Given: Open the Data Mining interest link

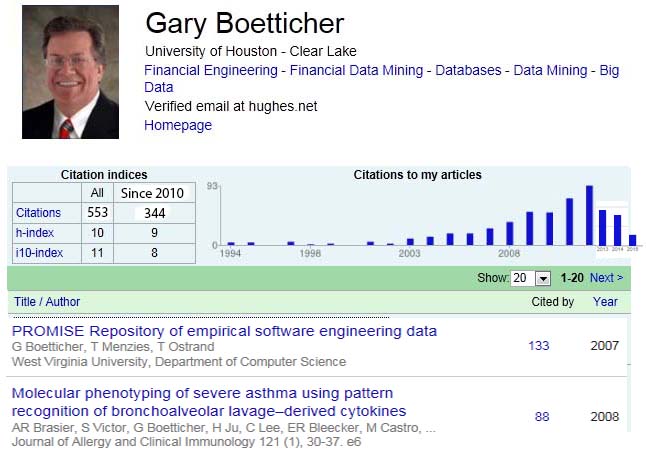Looking at the screenshot, I should 550,70.
